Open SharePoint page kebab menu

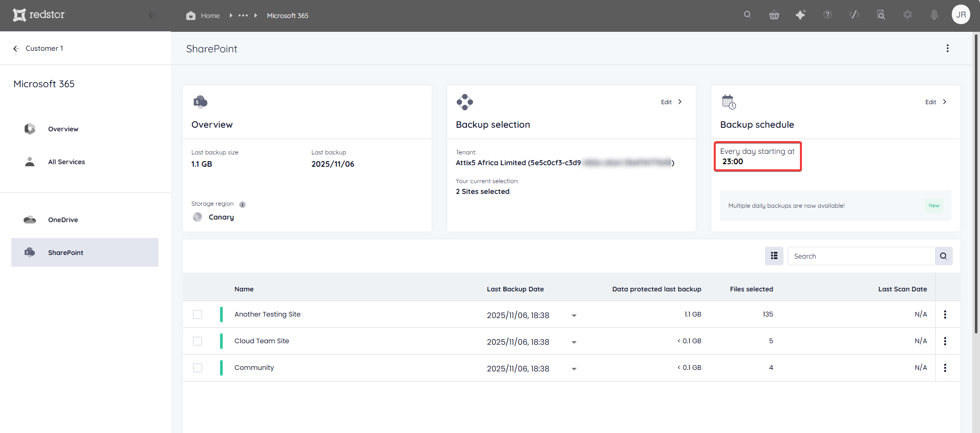(x=948, y=48)
